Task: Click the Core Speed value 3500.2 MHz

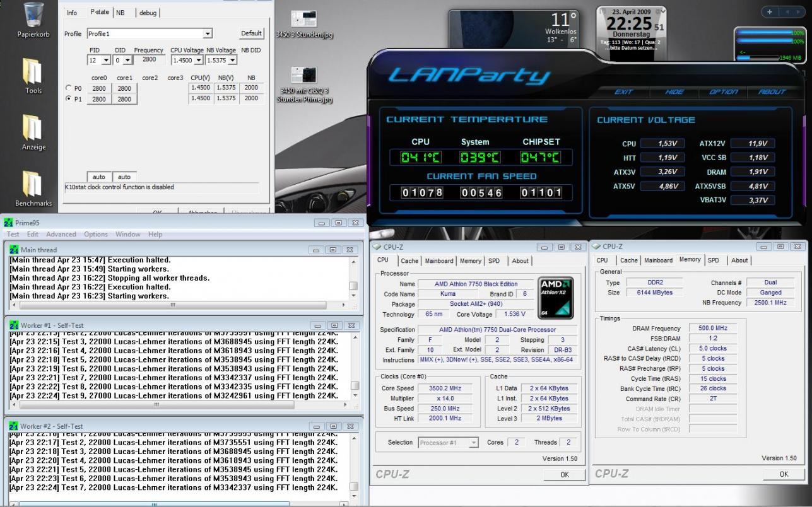Action: (x=445, y=388)
